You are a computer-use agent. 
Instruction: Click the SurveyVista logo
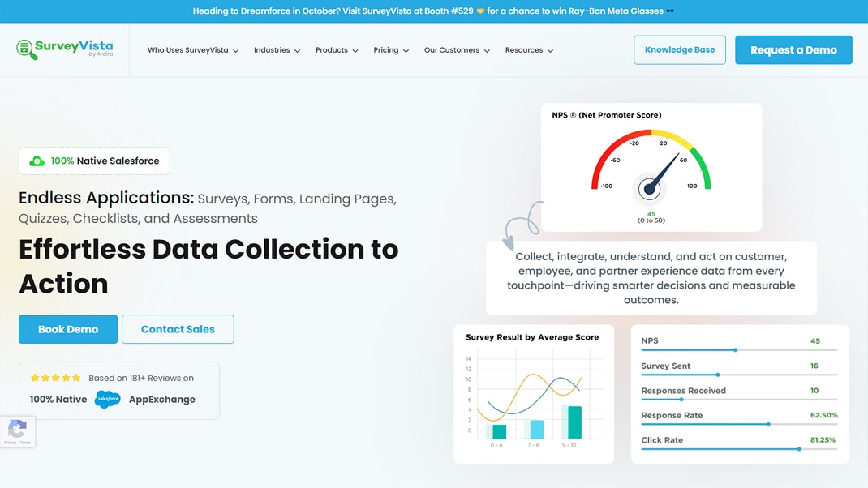(65, 49)
